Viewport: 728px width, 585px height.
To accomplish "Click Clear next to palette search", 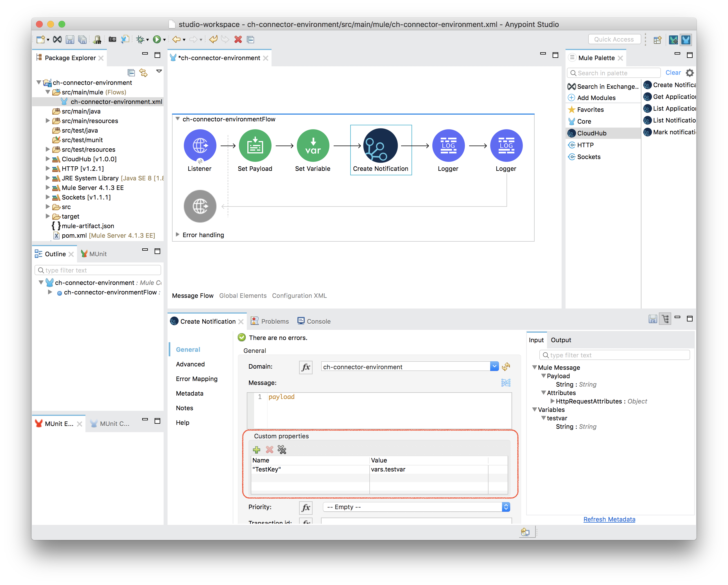I will [673, 72].
